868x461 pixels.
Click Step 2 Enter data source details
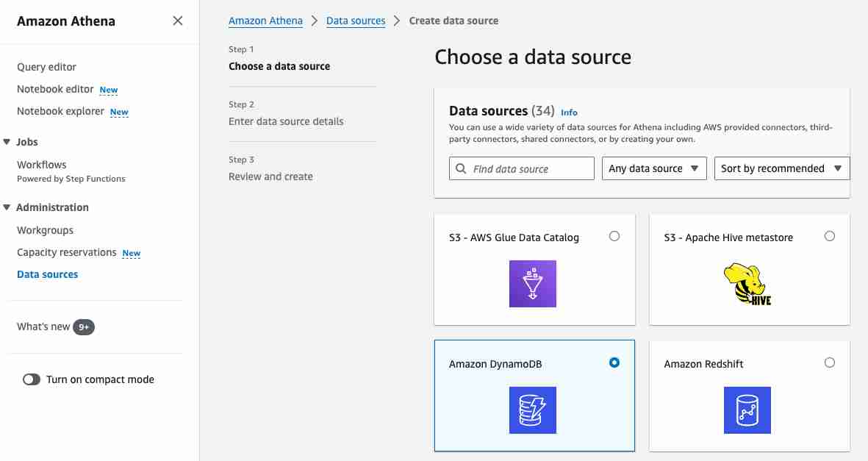(x=286, y=121)
